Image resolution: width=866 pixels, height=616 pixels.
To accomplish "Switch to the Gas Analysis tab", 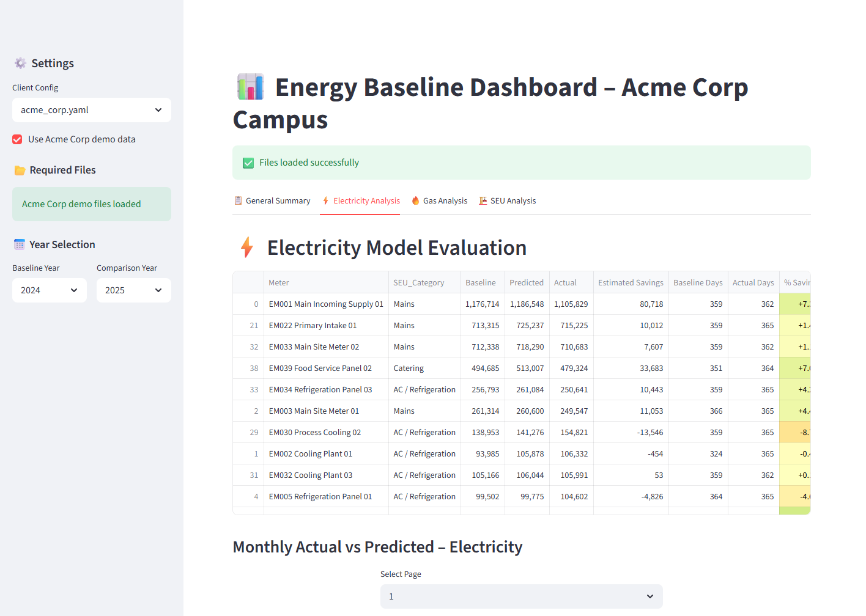I will tap(439, 200).
